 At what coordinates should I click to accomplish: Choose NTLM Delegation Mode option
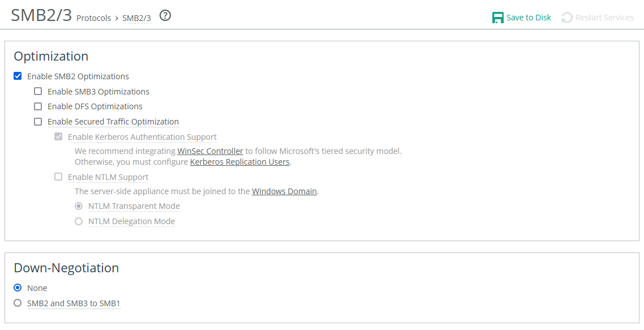pos(79,221)
